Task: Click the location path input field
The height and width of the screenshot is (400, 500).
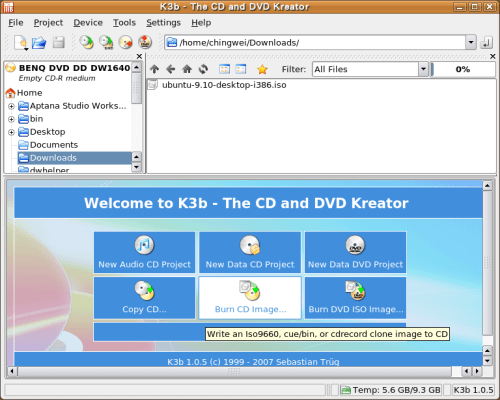Action: pyautogui.click(x=315, y=42)
